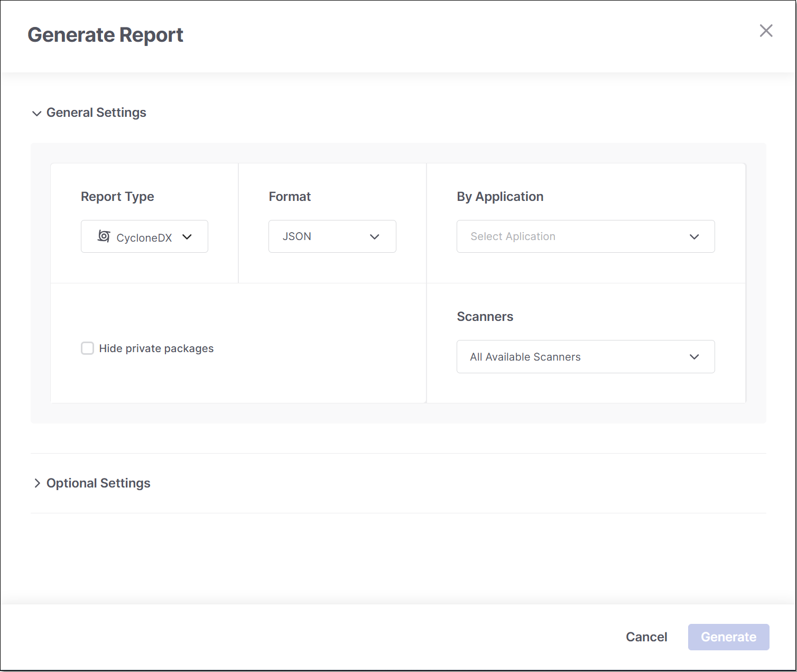The height and width of the screenshot is (672, 797).
Task: Click the Hide private packages label text
Action: (156, 348)
